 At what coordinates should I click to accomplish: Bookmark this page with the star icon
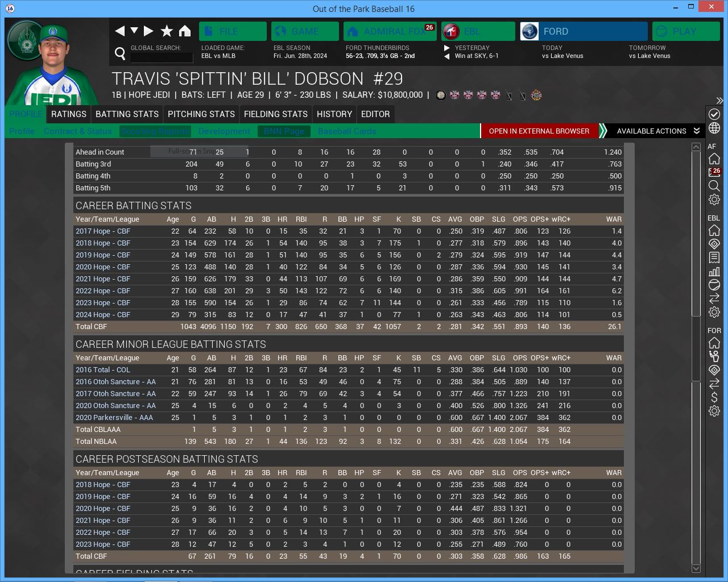pos(167,31)
